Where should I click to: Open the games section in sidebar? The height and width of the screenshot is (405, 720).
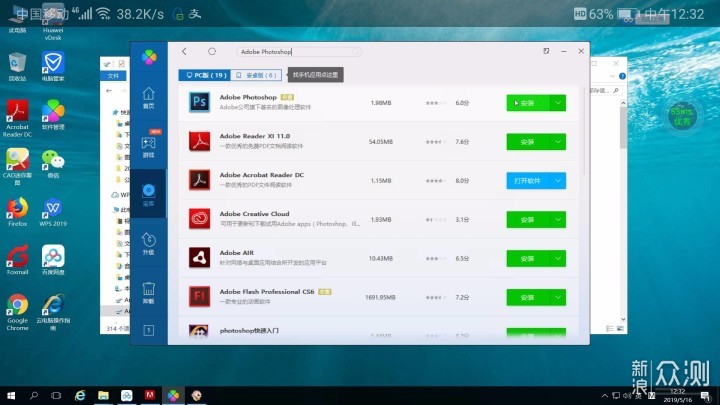(148, 146)
